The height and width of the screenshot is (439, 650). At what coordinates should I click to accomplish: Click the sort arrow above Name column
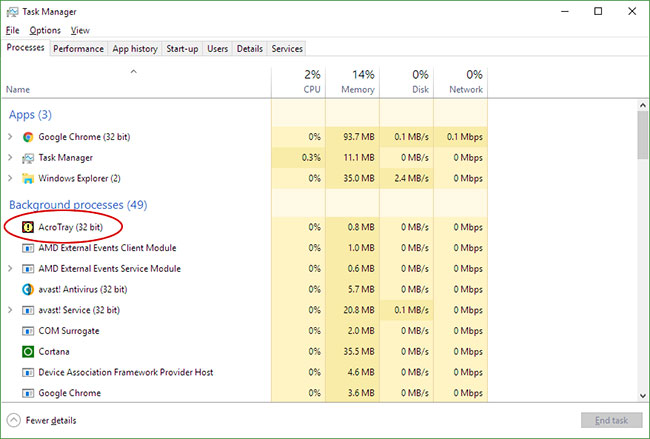click(133, 72)
